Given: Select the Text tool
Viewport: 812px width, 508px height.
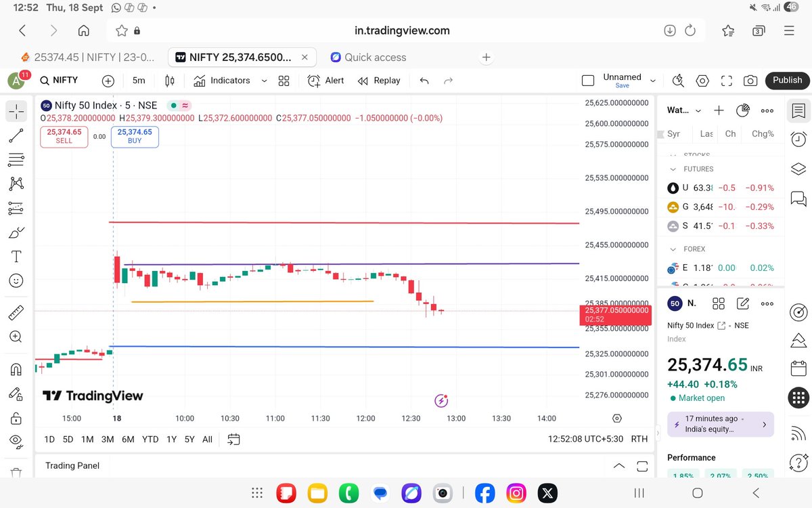Looking at the screenshot, I should click(16, 257).
